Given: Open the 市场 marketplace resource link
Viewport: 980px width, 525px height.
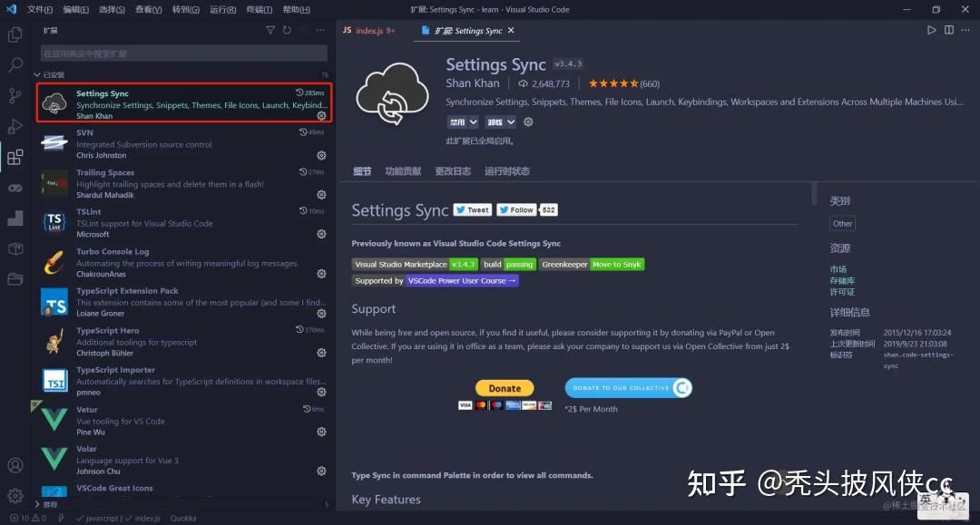Looking at the screenshot, I should tap(838, 269).
